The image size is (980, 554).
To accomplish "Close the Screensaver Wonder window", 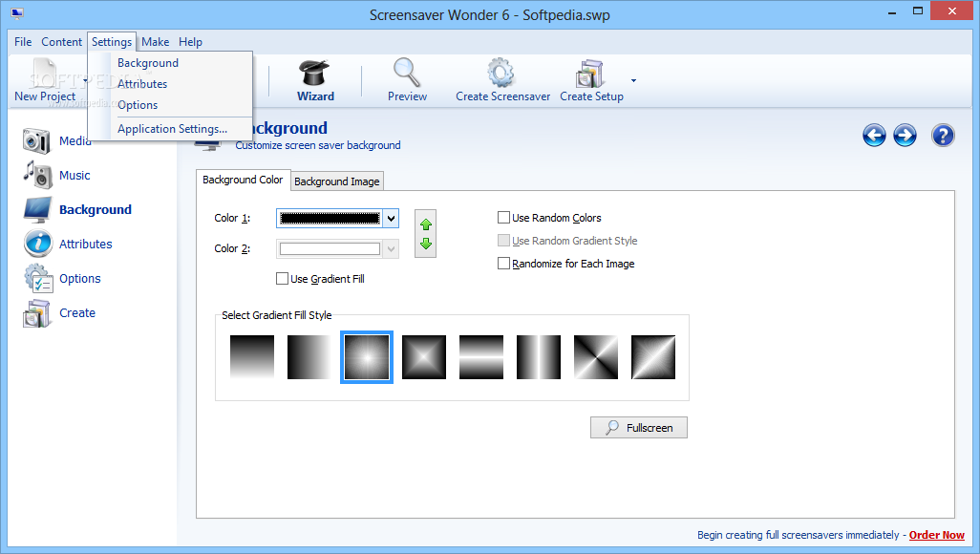I will [x=952, y=11].
